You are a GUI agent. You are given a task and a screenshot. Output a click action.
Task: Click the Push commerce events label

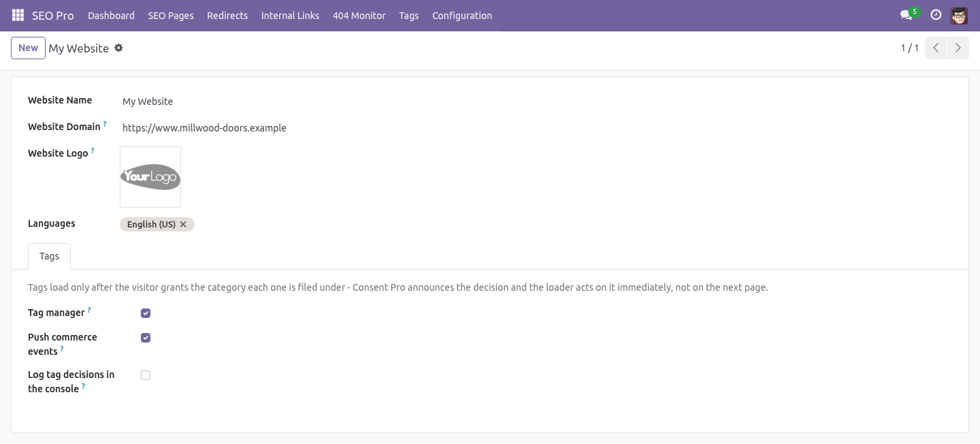point(63,344)
